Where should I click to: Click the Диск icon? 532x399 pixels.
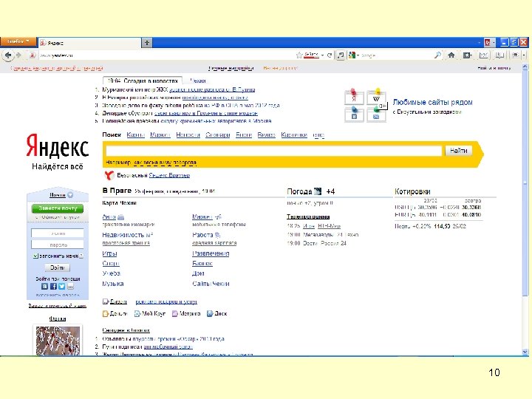point(210,314)
